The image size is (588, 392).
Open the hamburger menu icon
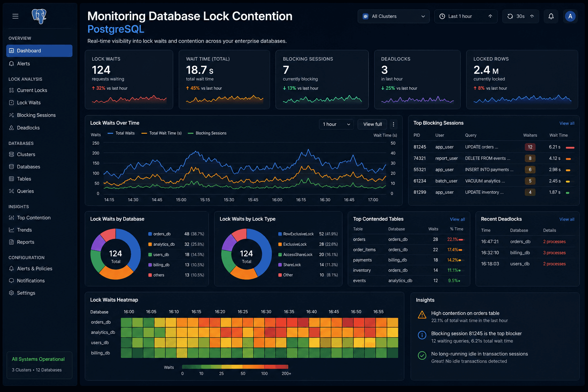coord(15,16)
